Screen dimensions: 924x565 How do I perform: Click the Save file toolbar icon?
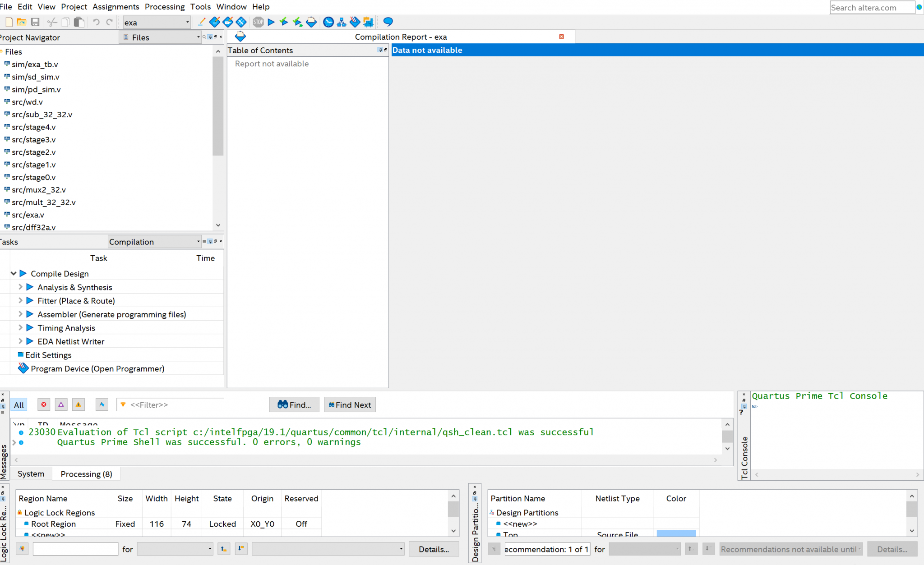pyautogui.click(x=35, y=22)
